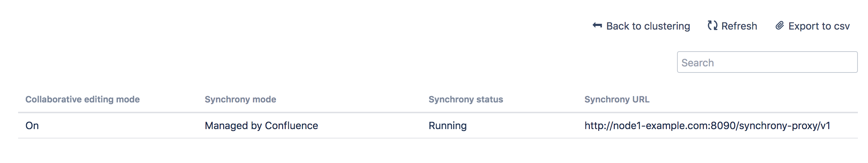Select the 'Running' status cell
The image size is (868, 163).
pos(447,125)
